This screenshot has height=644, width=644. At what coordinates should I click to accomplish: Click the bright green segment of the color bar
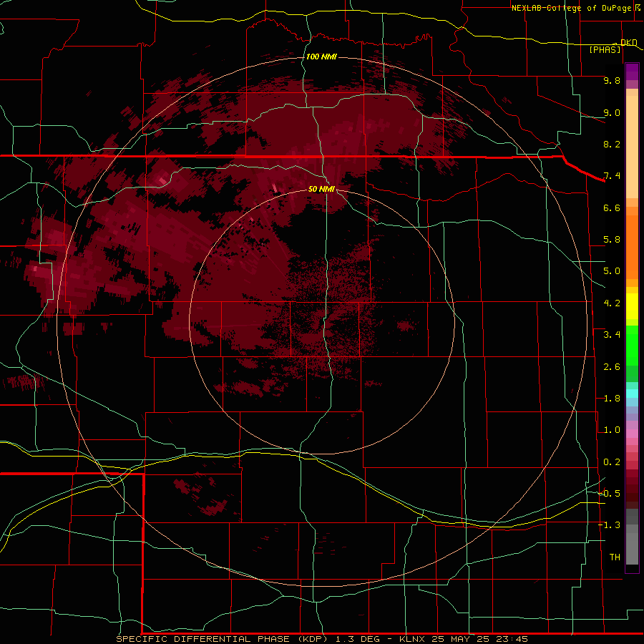point(632,345)
